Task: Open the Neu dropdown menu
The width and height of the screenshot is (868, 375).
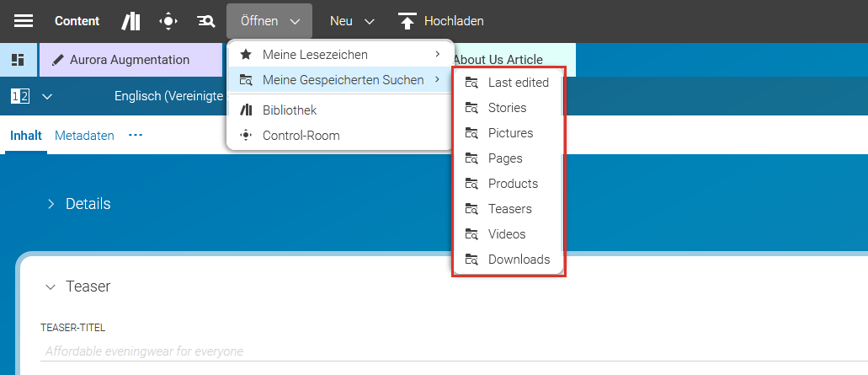Action: tap(352, 21)
